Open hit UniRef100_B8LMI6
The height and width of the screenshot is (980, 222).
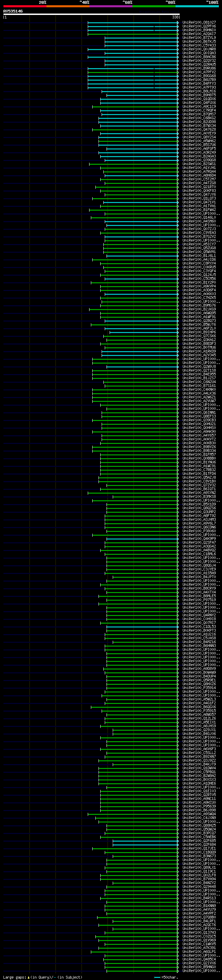(199, 91)
